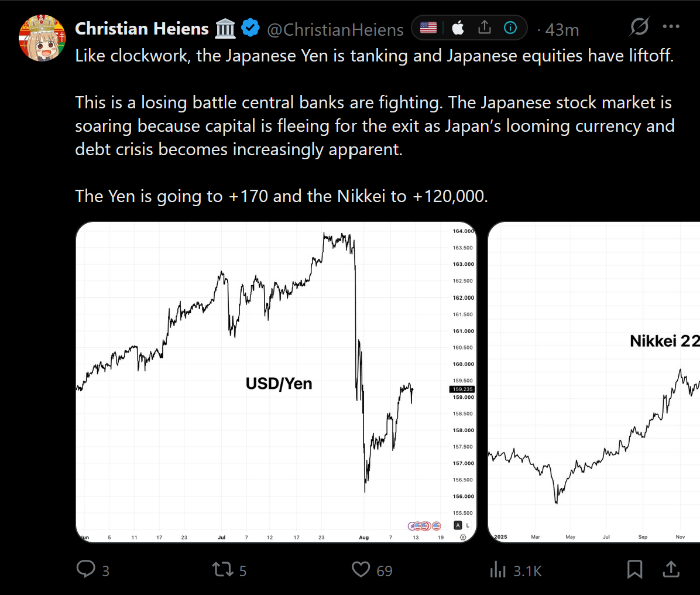Open Christian Heiens profile avatar
The width and height of the screenshot is (700, 595).
[42, 38]
